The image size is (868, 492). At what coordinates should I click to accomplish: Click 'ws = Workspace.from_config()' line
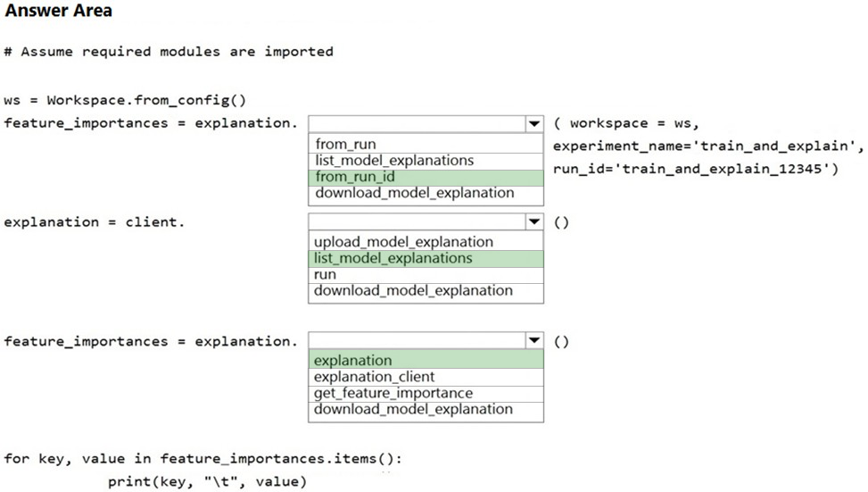[x=125, y=100]
